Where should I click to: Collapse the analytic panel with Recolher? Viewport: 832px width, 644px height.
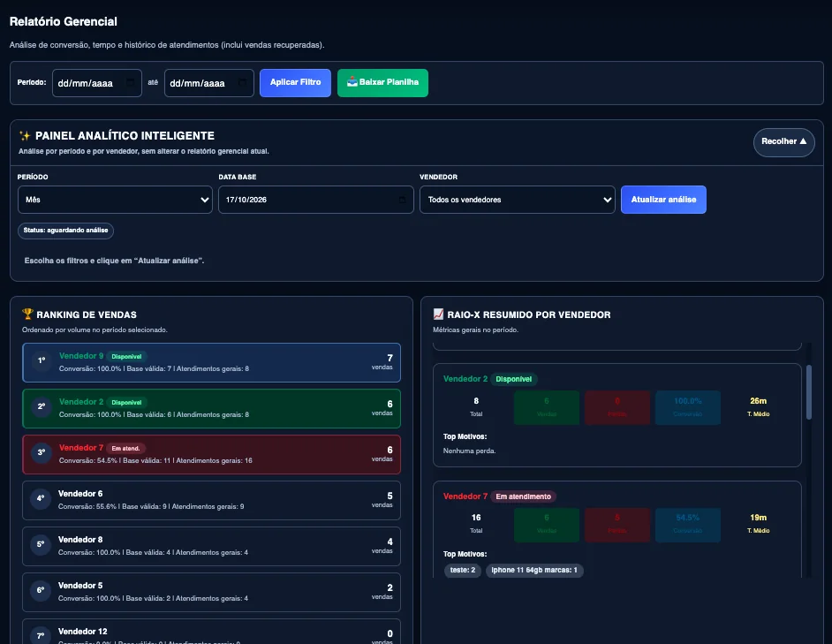(x=783, y=141)
